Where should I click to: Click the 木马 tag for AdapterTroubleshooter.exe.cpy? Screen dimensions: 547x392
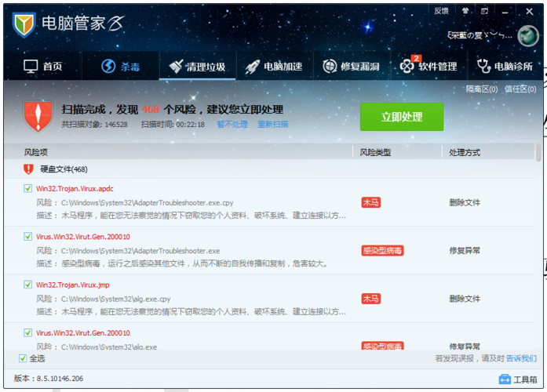(x=371, y=202)
